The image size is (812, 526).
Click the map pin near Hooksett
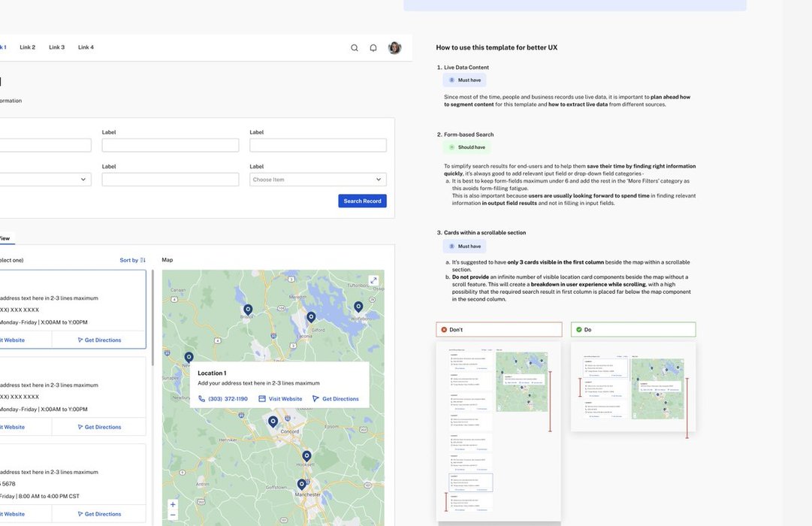click(306, 456)
